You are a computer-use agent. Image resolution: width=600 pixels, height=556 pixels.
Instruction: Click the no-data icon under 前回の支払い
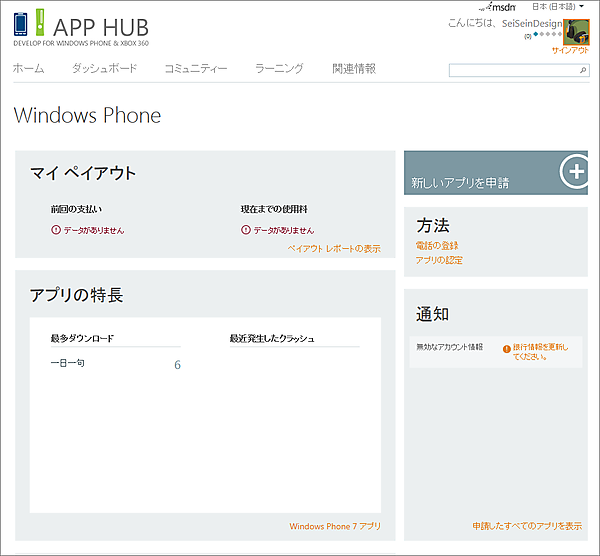[x=55, y=230]
